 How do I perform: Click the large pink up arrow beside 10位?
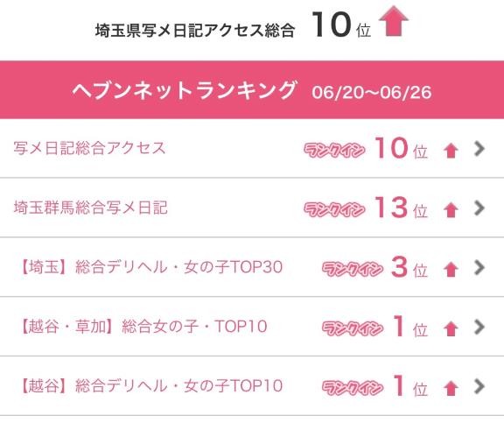coord(394,22)
